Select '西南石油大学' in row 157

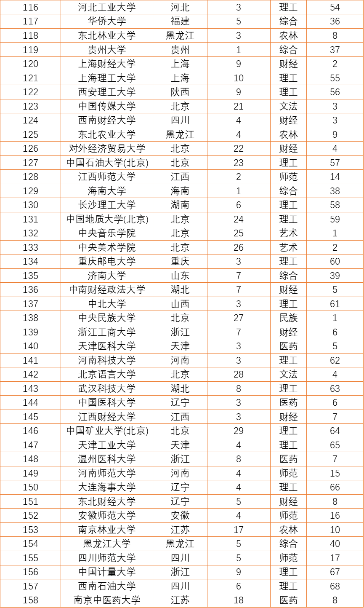click(x=107, y=586)
